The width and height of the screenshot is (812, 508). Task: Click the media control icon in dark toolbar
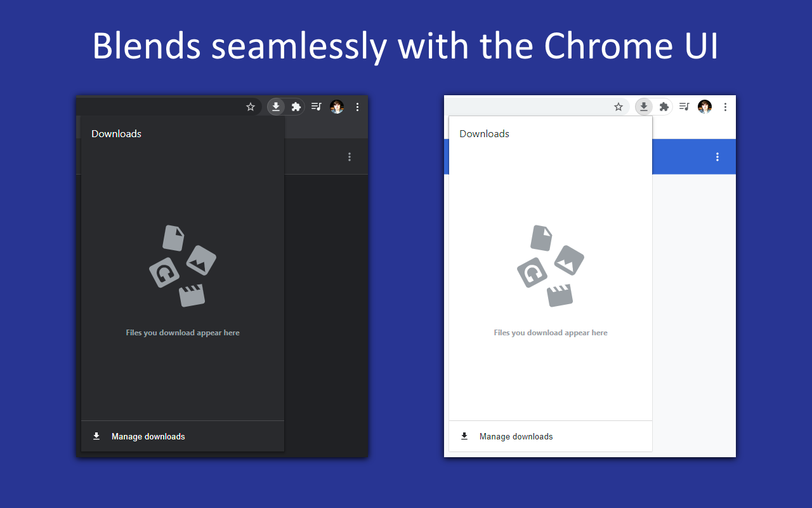pos(317,107)
